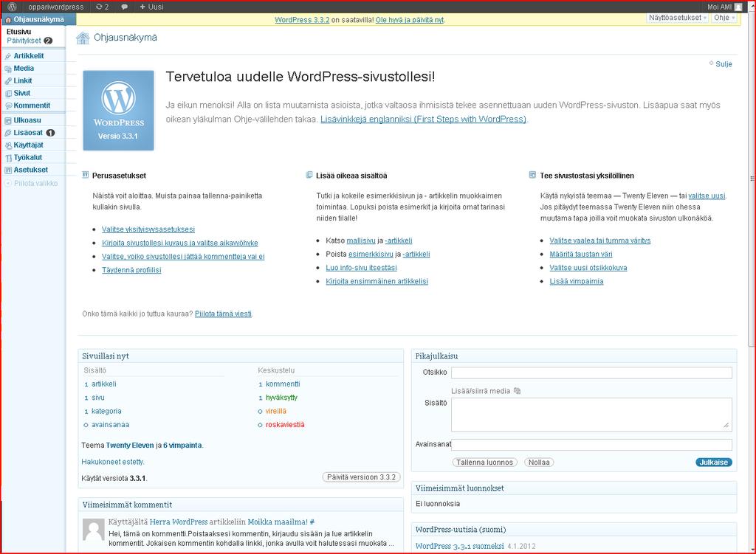This screenshot has height=554, width=756.
Task: Focus the Otsikko title field
Action: (591, 373)
